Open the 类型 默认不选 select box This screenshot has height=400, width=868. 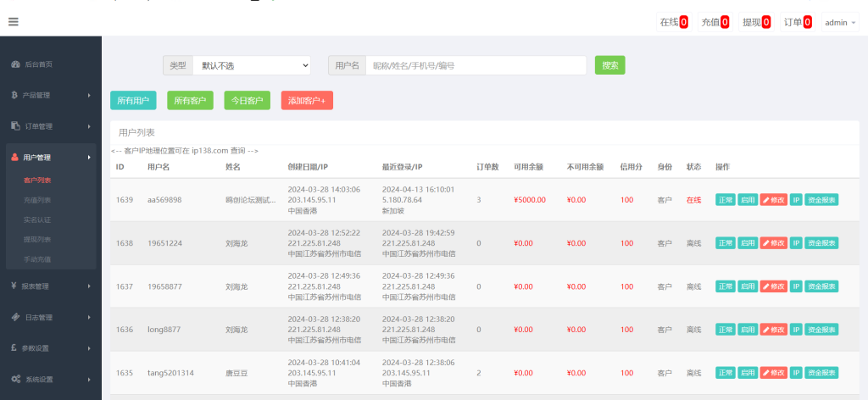[x=252, y=65]
